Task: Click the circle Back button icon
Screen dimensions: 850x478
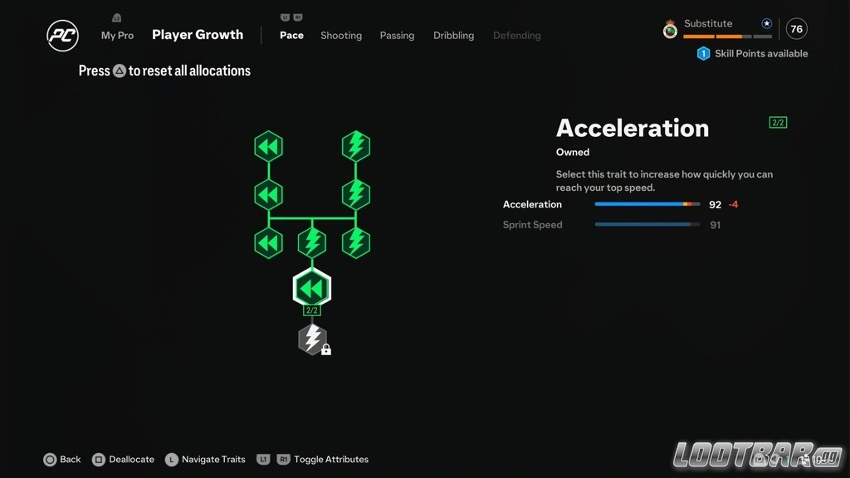Action: pos(49,460)
